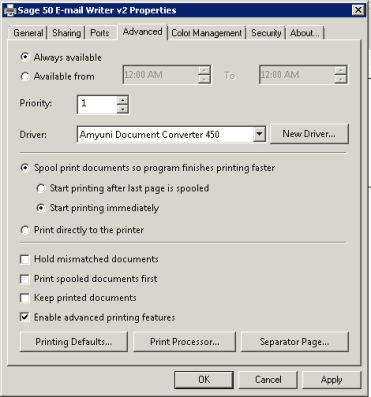The height and width of the screenshot is (397, 371).
Task: Check Print spooled documents first
Action: [25, 279]
